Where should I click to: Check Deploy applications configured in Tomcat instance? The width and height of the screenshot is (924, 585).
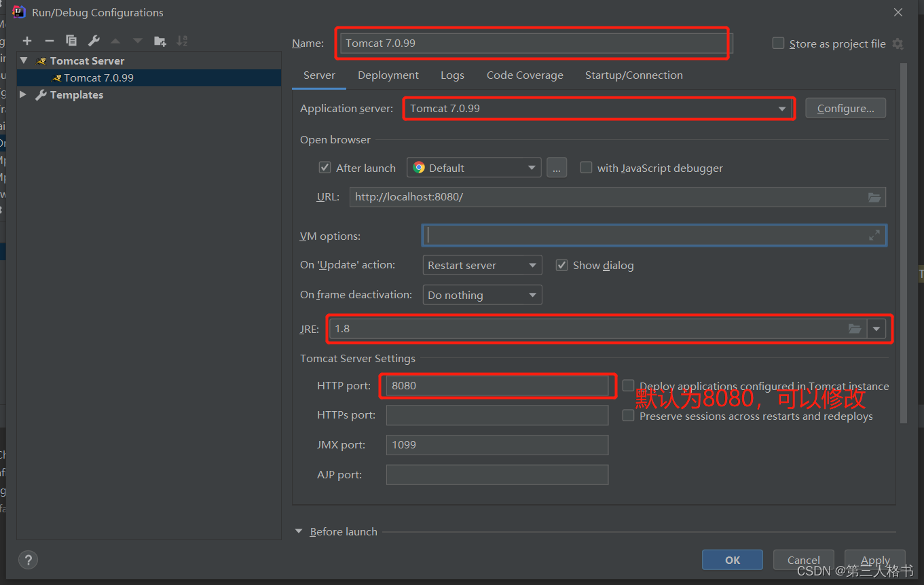[629, 385]
